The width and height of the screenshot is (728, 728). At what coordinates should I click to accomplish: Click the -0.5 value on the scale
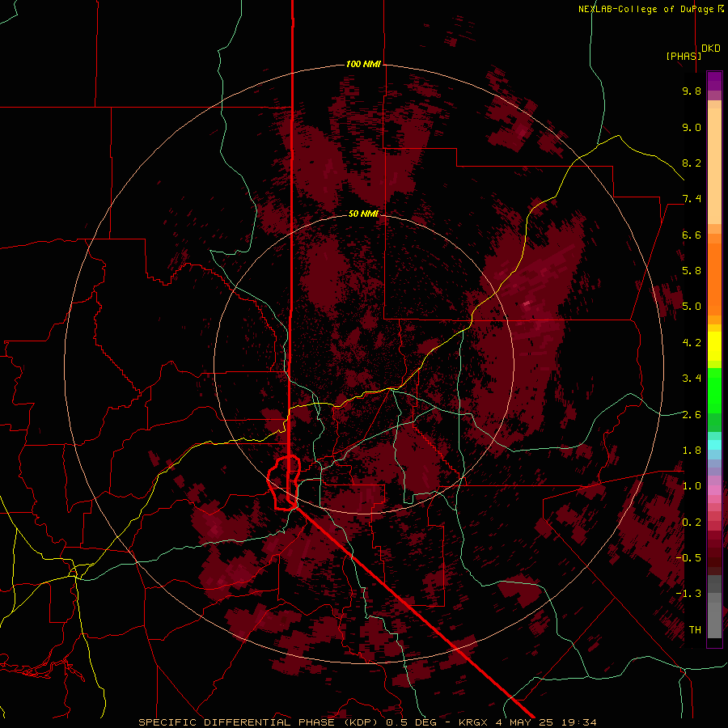688,558
